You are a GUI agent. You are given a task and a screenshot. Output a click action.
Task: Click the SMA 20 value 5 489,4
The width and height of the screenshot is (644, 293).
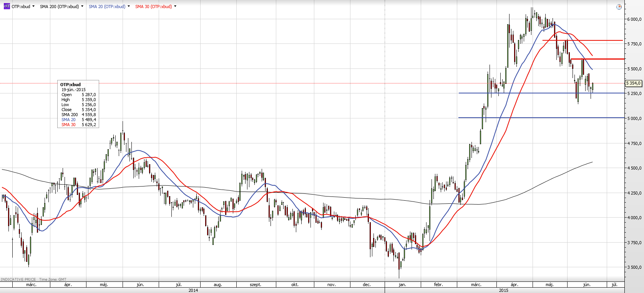89,120
